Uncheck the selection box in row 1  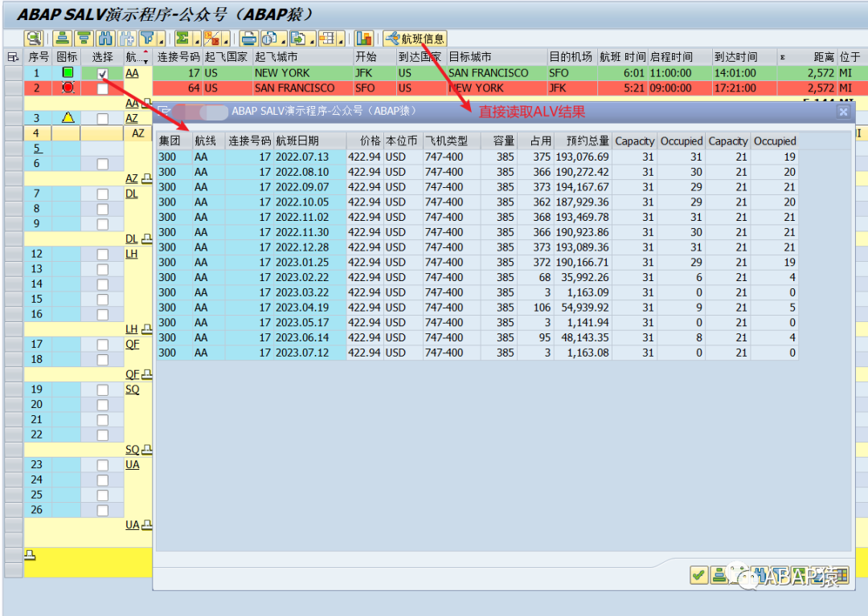pos(102,74)
